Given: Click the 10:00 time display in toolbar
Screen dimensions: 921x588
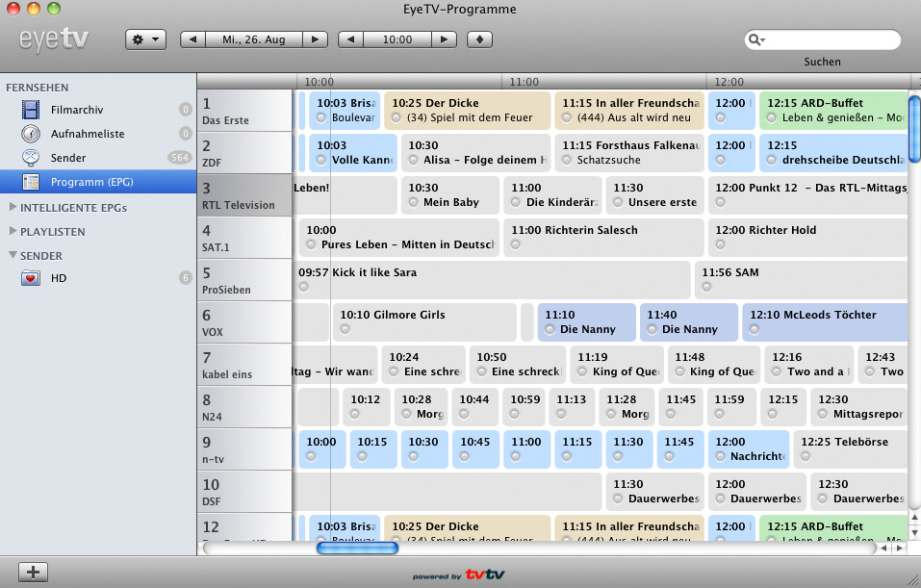Looking at the screenshot, I should point(397,39).
